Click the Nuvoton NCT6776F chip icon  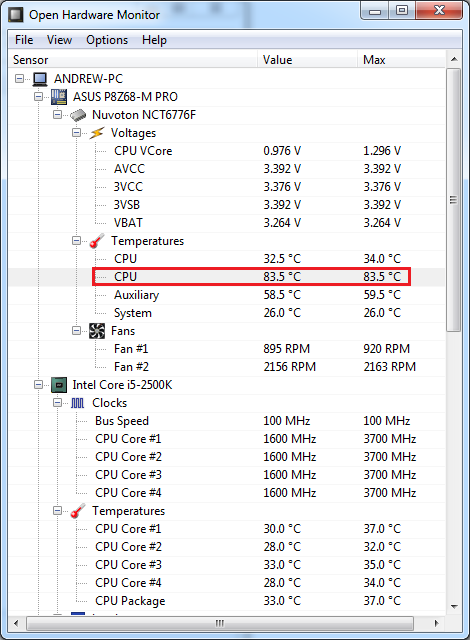click(x=78, y=115)
